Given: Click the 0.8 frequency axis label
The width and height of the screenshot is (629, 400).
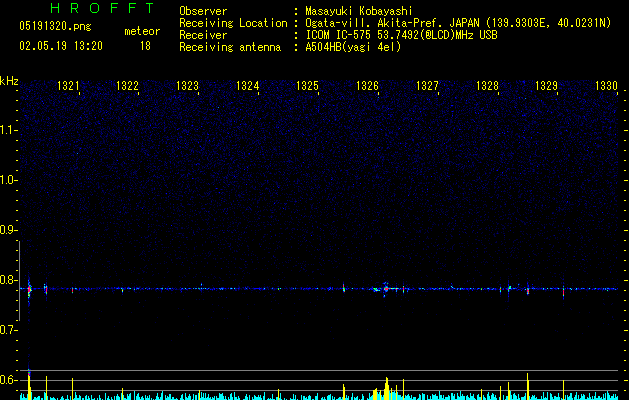Looking at the screenshot, I should coord(8,280).
